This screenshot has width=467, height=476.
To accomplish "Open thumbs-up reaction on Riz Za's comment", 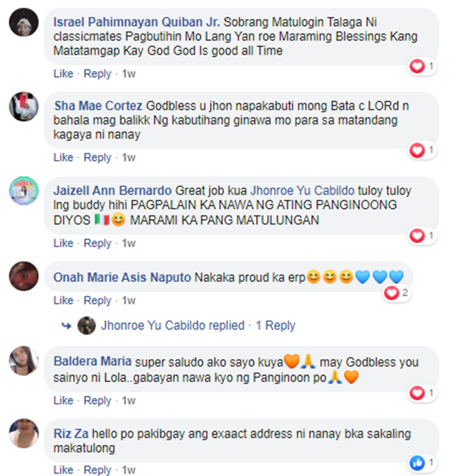I will click(x=422, y=463).
